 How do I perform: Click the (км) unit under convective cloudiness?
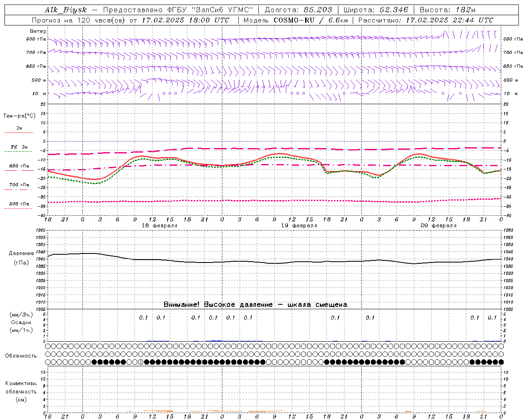[x=21, y=399]
